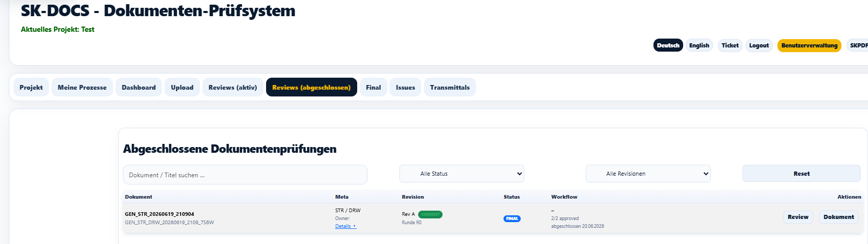Switch language to Deutsch

coord(668,45)
